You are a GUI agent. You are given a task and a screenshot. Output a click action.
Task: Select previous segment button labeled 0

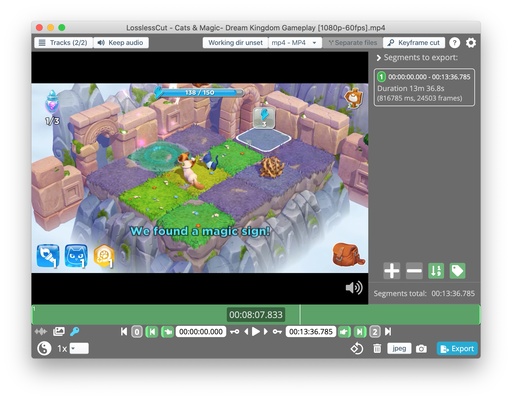(x=137, y=332)
